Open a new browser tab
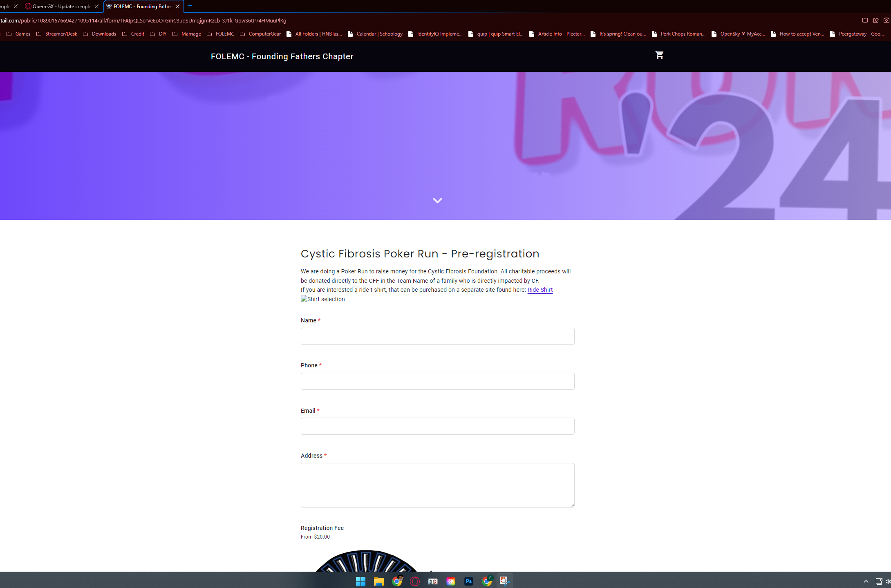Image resolution: width=891 pixels, height=588 pixels. click(x=190, y=6)
